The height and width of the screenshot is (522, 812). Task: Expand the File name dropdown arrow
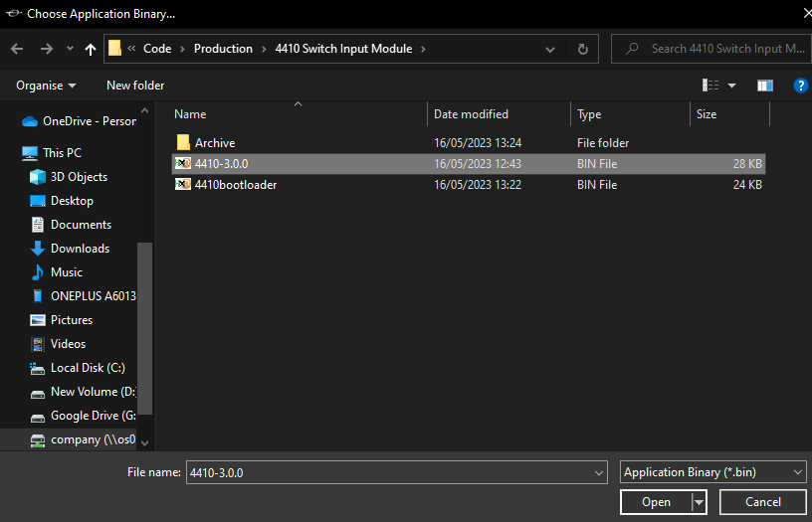599,473
